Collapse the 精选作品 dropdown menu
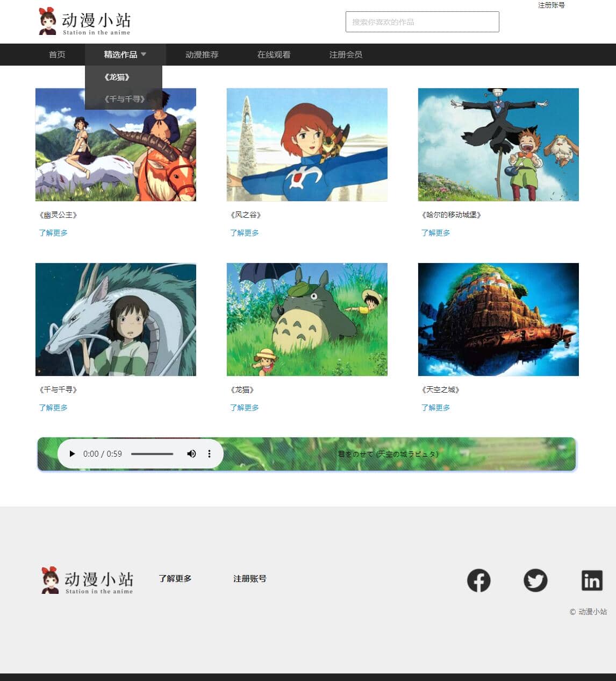 [125, 54]
